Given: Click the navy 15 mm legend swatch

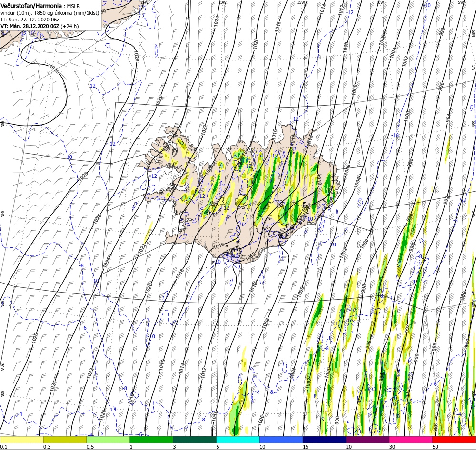Looking at the screenshot, I should click(x=324, y=440).
